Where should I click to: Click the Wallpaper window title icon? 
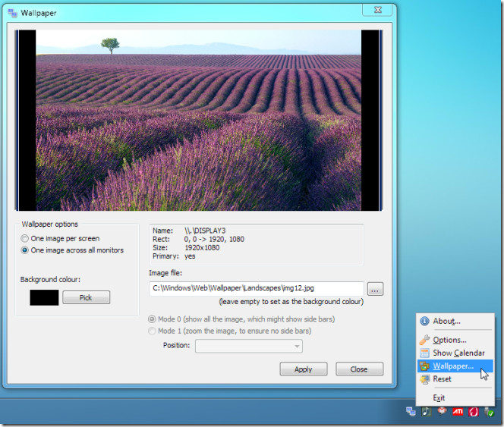pos(12,13)
